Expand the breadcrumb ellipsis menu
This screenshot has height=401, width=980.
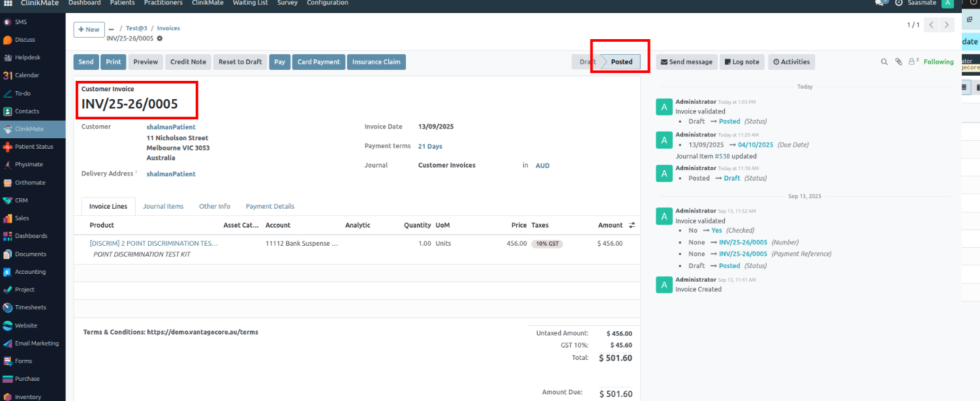coord(111,29)
